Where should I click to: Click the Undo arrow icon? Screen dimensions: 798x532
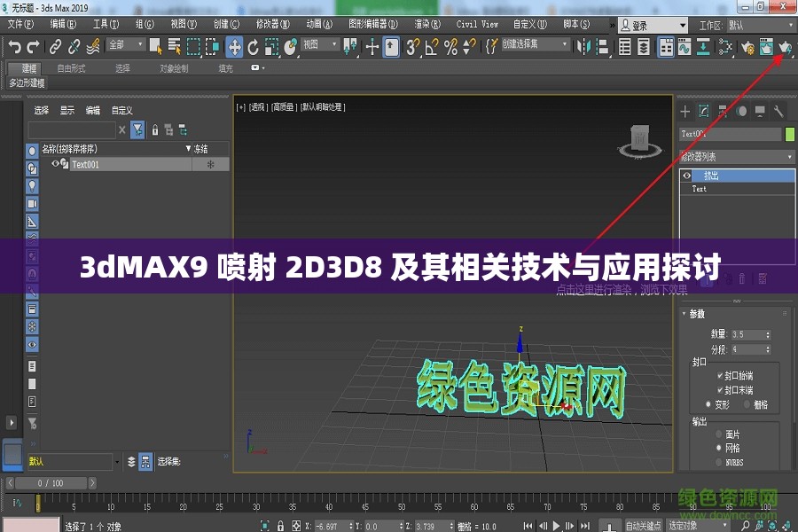[14, 47]
